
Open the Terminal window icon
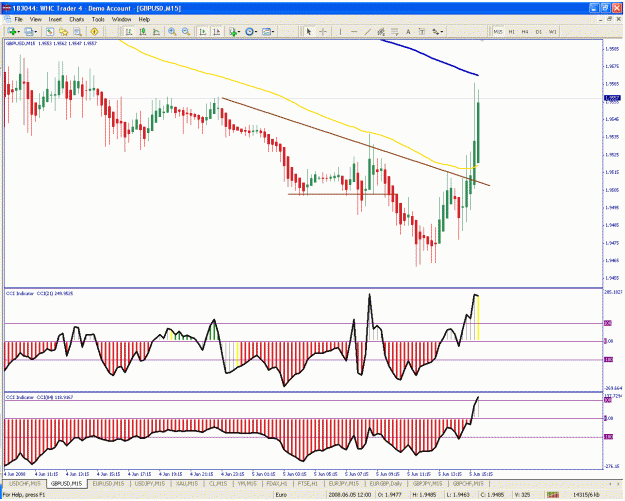pyautogui.click(x=77, y=31)
